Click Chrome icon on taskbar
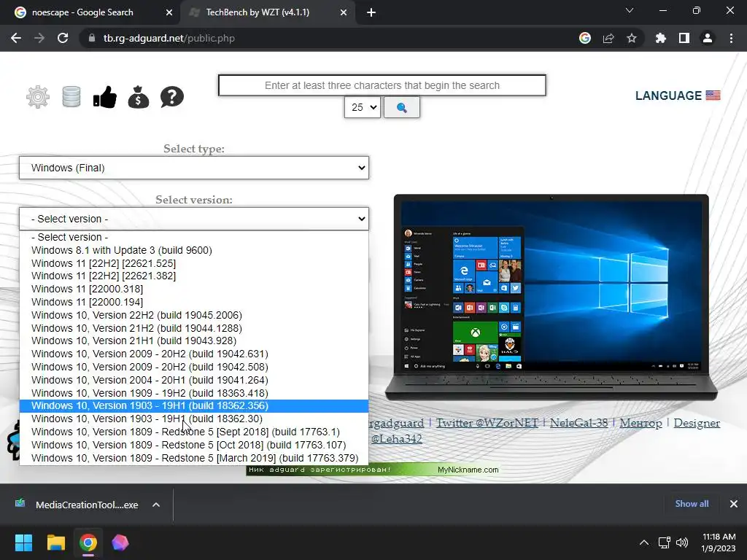Screen dimensions: 747x560 click(88, 542)
